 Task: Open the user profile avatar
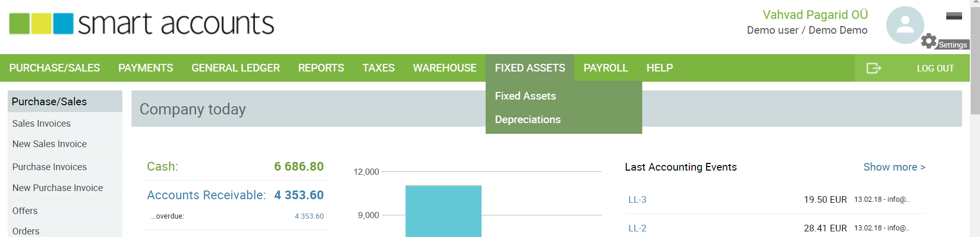coord(905,25)
